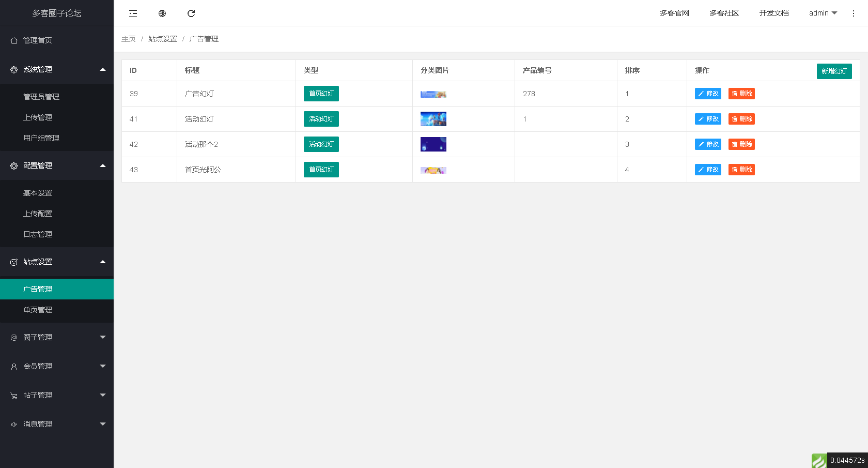Image resolution: width=868 pixels, height=468 pixels.
Task: Open the website globe icon
Action: tap(162, 13)
